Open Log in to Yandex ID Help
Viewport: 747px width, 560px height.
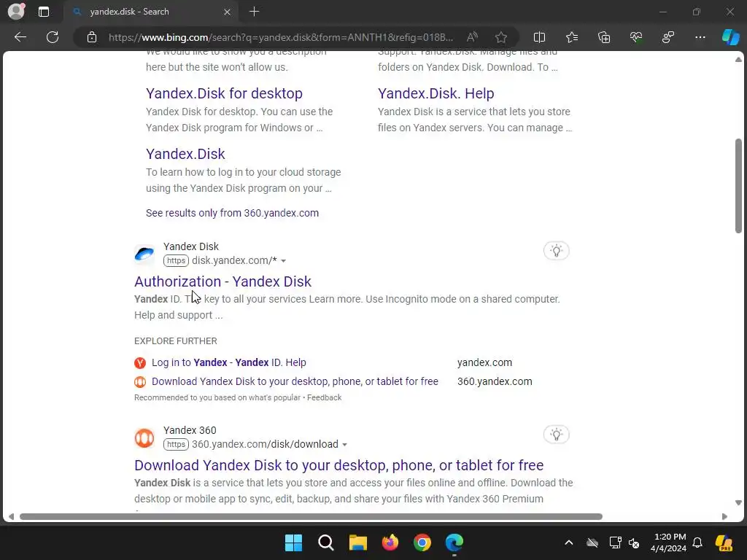[x=228, y=362]
